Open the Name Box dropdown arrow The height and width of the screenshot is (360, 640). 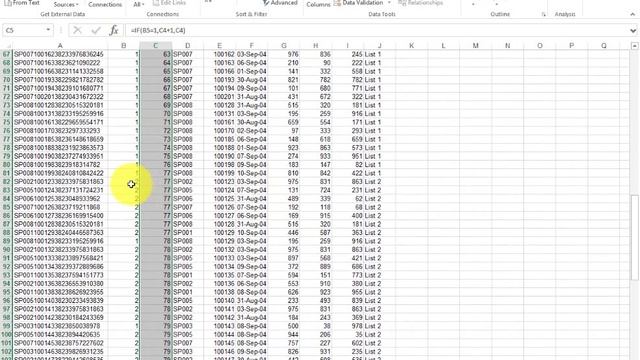48,30
